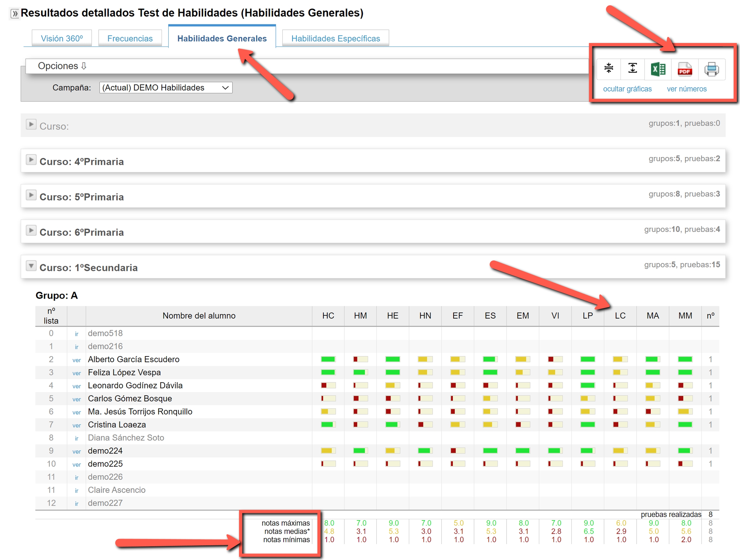Toggle ocultar gráficas

(x=627, y=89)
